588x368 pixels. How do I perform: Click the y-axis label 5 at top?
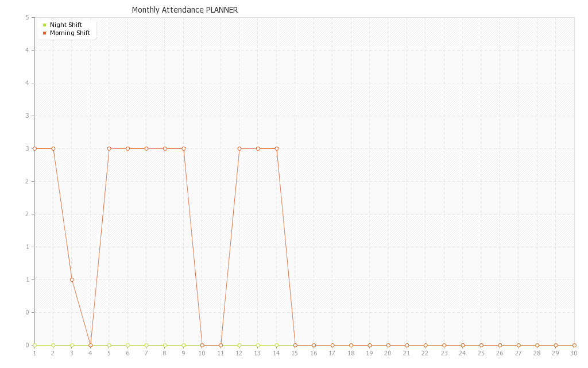(x=28, y=17)
